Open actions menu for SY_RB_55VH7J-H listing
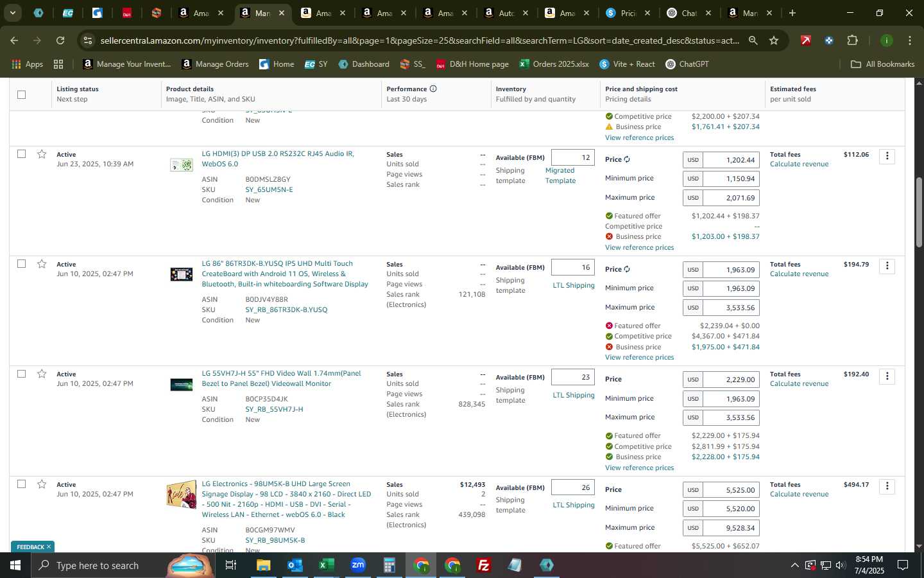 click(x=887, y=376)
